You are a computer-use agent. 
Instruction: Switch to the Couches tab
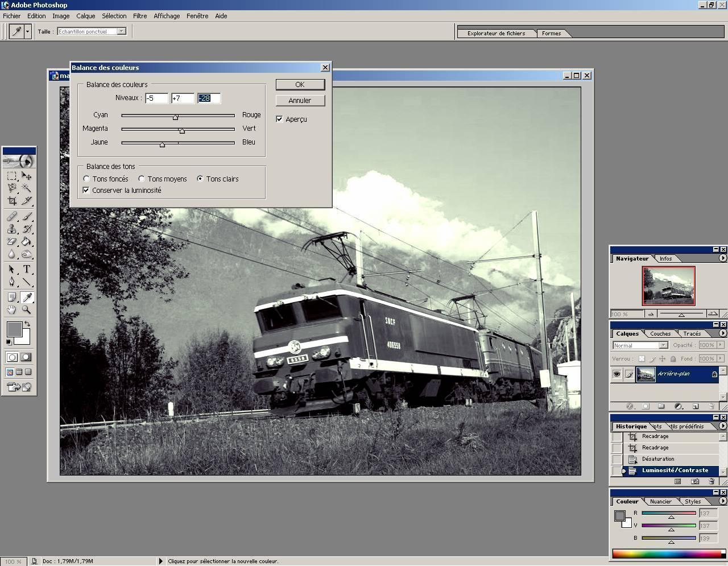[660, 334]
